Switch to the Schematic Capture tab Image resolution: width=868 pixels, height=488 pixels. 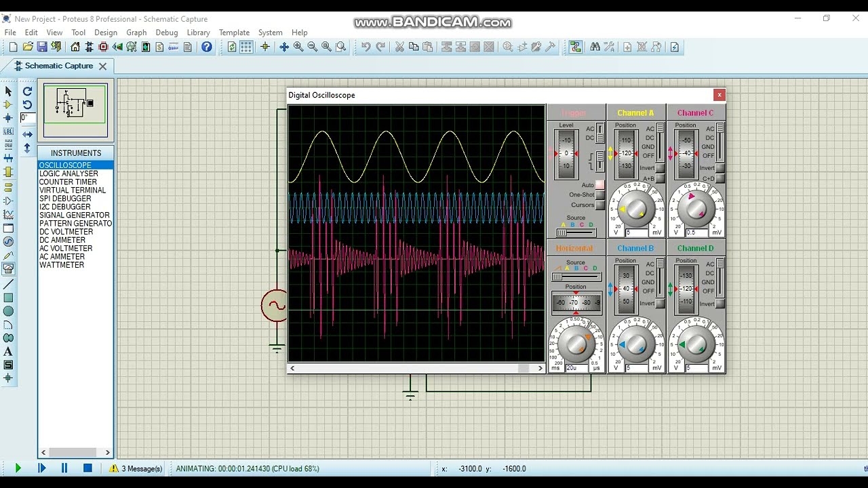pyautogui.click(x=58, y=66)
